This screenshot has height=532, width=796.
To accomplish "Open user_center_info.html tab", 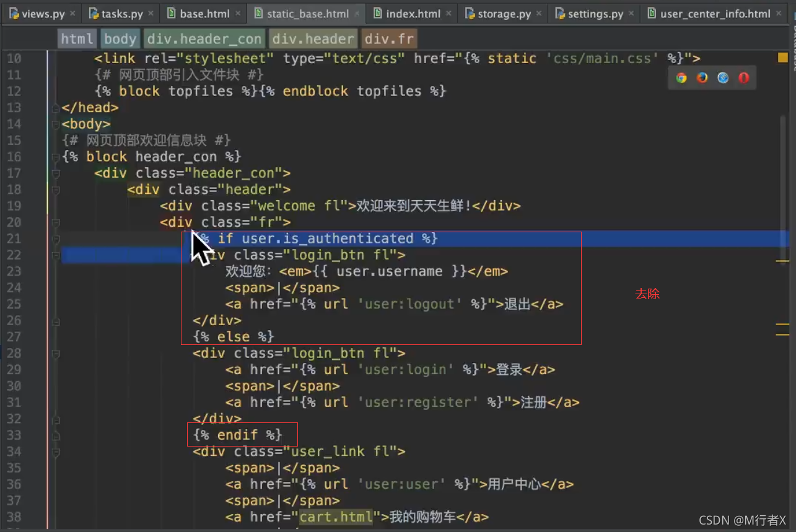I will click(x=715, y=13).
